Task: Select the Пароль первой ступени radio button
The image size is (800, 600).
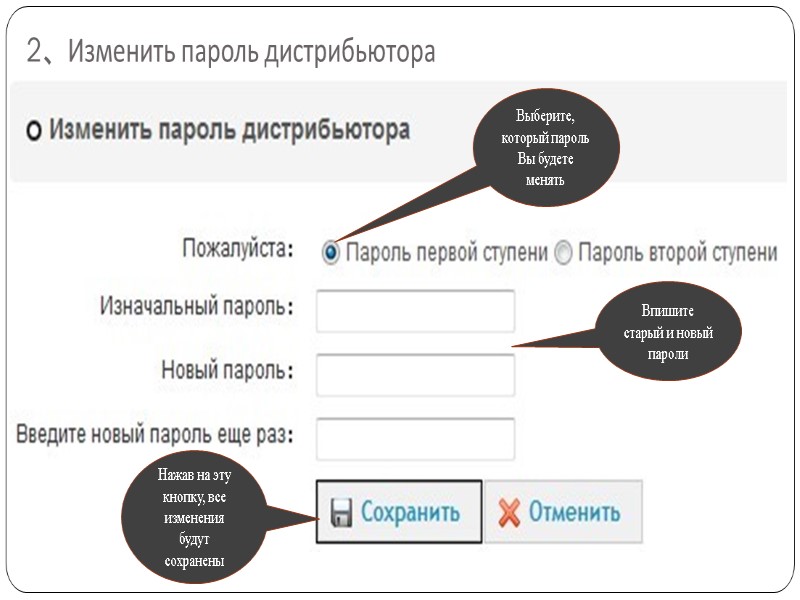Action: click(x=330, y=253)
